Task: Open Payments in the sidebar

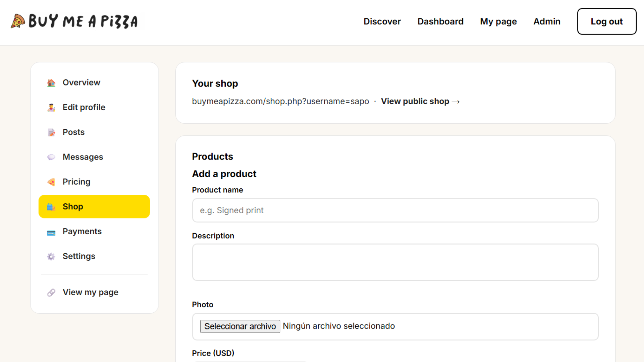Action: (x=94, y=231)
